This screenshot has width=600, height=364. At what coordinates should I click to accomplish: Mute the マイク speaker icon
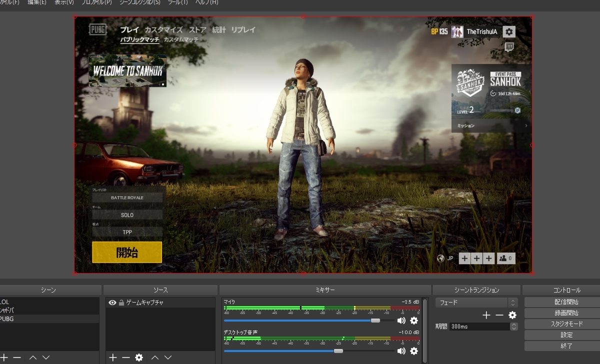[401, 321]
